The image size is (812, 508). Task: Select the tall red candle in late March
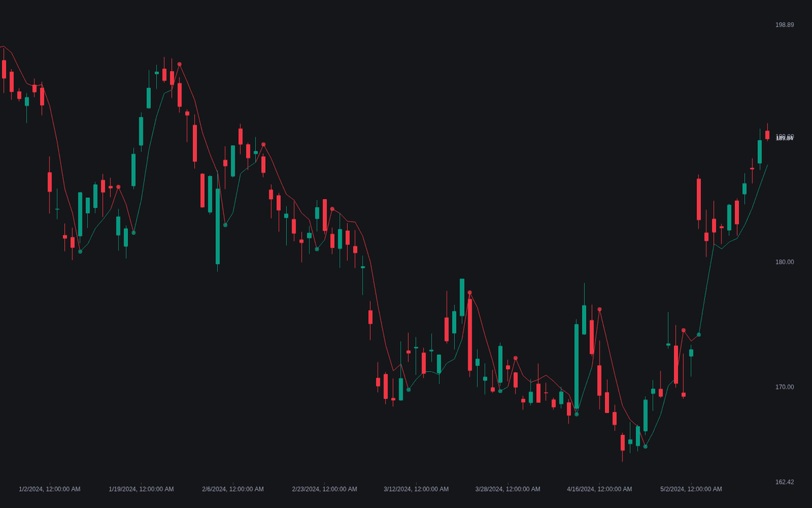tap(470, 335)
